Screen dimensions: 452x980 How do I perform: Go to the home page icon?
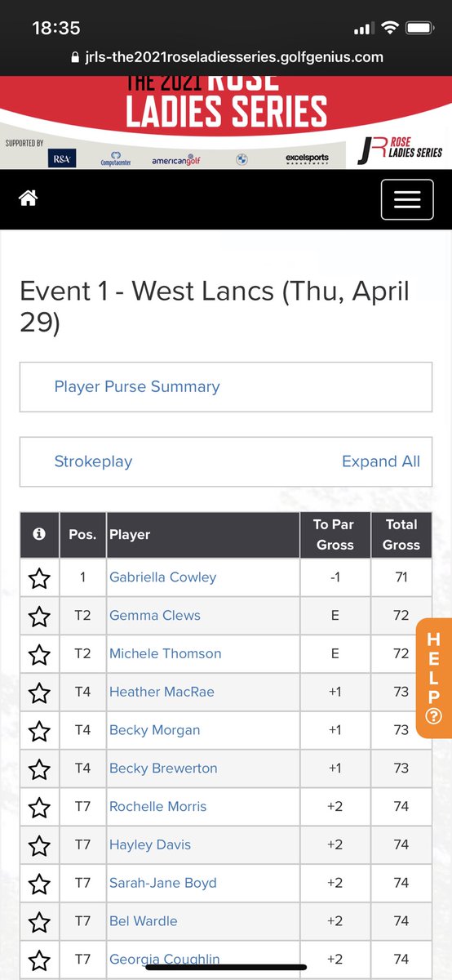click(x=29, y=198)
